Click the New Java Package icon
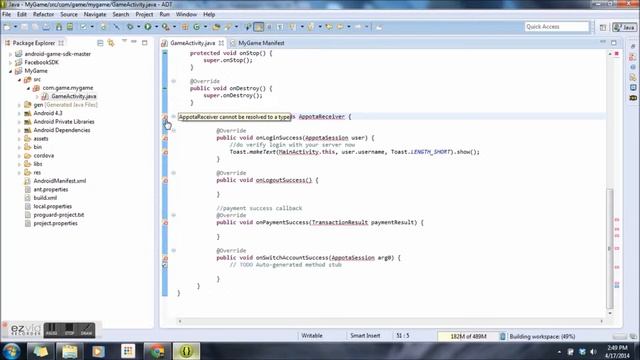Screen dimensions: 640x360 click(185, 27)
